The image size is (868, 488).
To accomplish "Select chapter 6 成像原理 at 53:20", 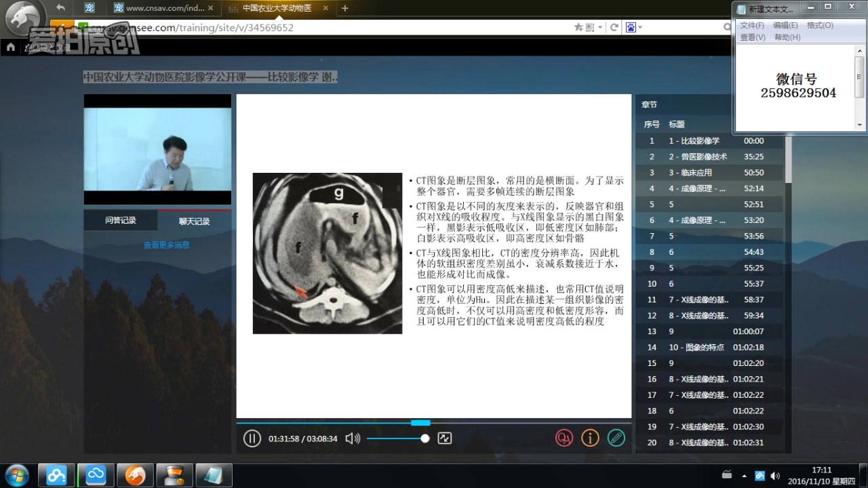I will tap(709, 220).
